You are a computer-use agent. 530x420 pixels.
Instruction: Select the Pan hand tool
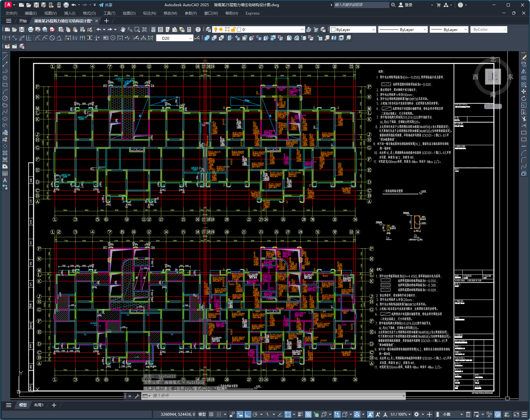click(x=123, y=29)
